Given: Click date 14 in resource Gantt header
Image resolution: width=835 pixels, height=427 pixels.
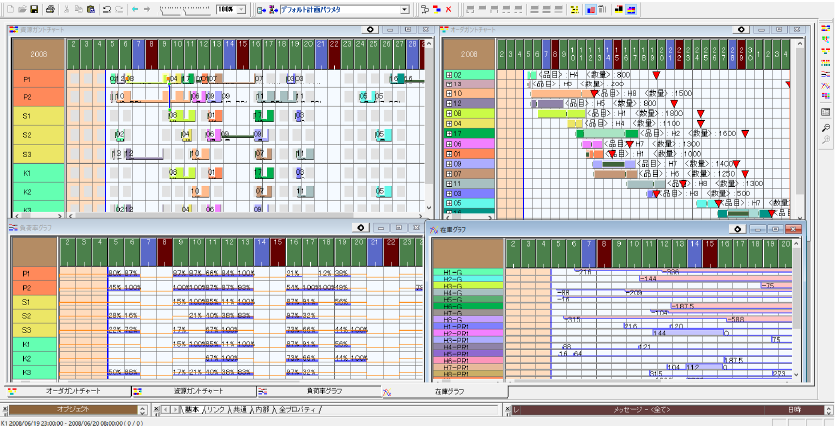Looking at the screenshot, I should (x=230, y=53).
